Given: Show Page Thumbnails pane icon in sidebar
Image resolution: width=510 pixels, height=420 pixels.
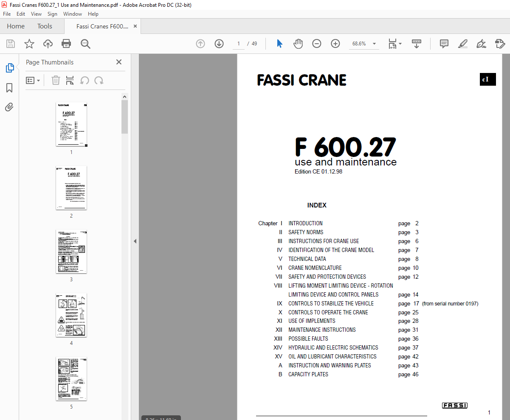Looking at the screenshot, I should pos(9,68).
